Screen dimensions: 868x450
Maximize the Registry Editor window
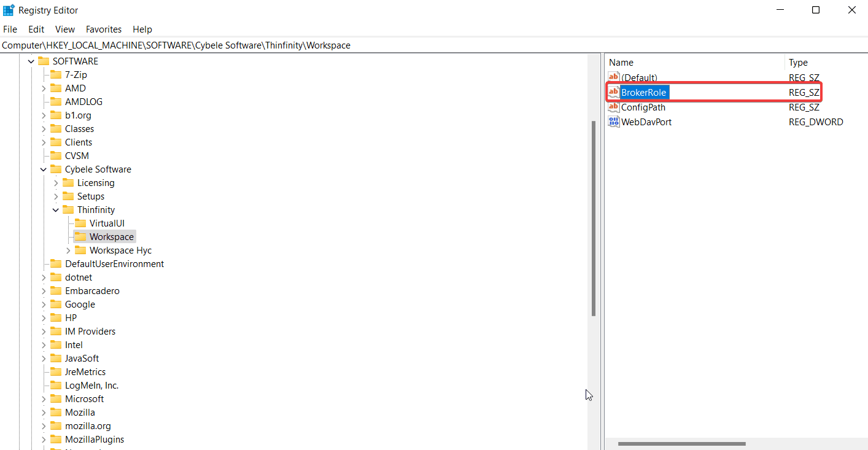click(816, 10)
